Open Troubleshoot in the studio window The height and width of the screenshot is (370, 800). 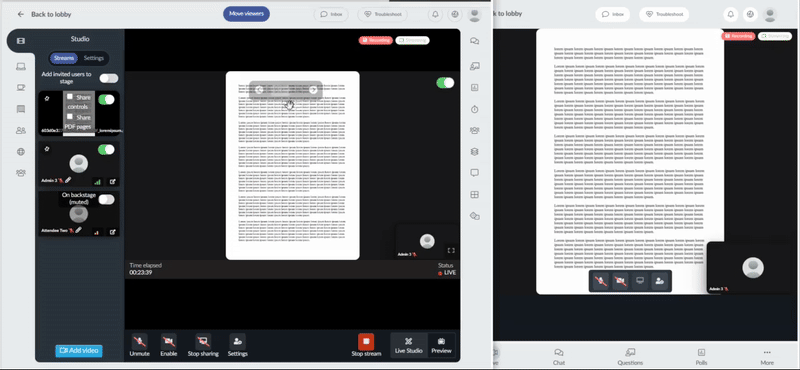click(383, 14)
